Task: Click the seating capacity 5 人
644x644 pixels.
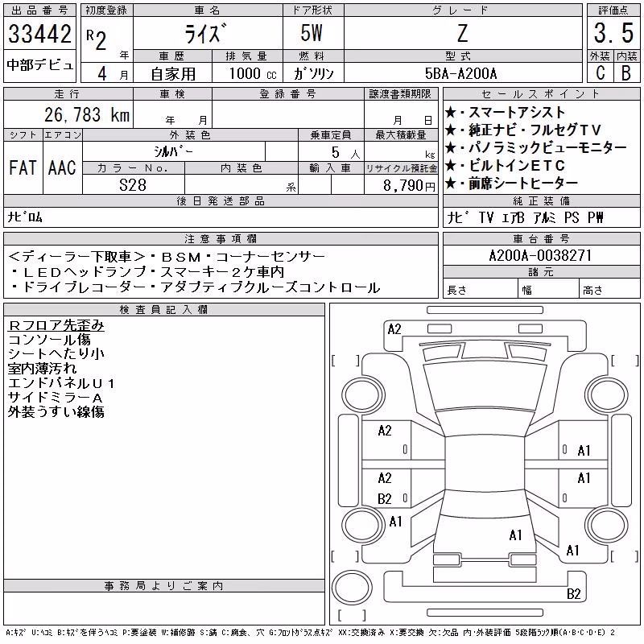Action: tap(345, 152)
